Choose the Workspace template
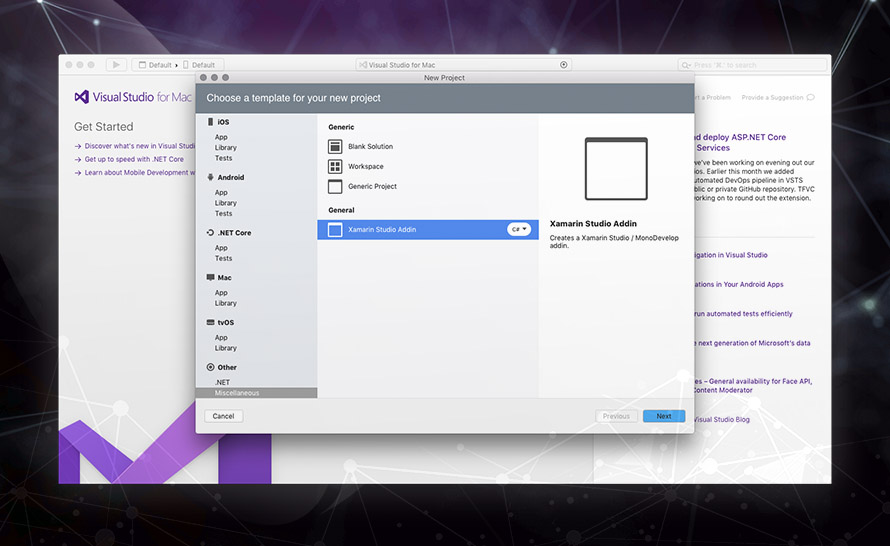890x546 pixels. pos(427,166)
